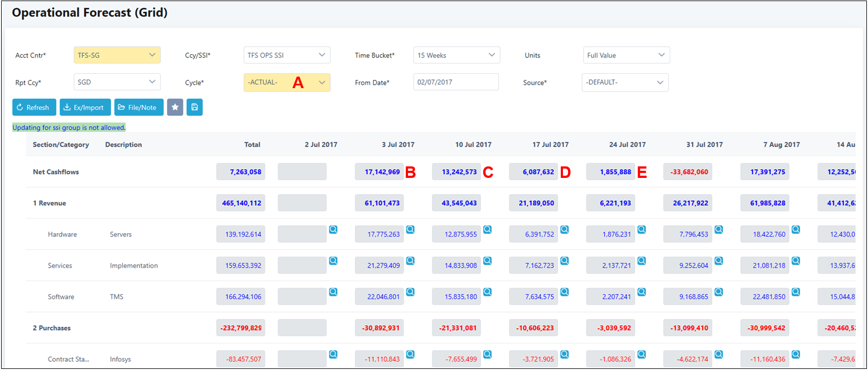868x370 pixels.
Task: Open the Ccy/SSI dropdown
Action: pos(286,55)
